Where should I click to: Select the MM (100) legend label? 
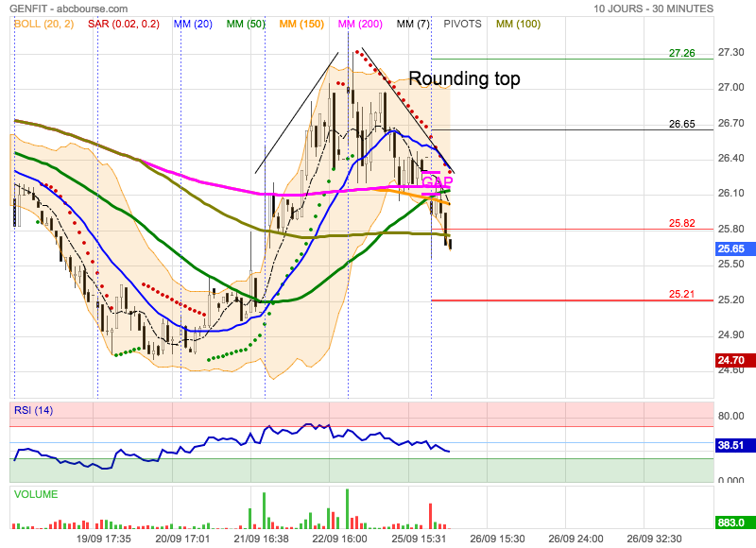tap(518, 24)
